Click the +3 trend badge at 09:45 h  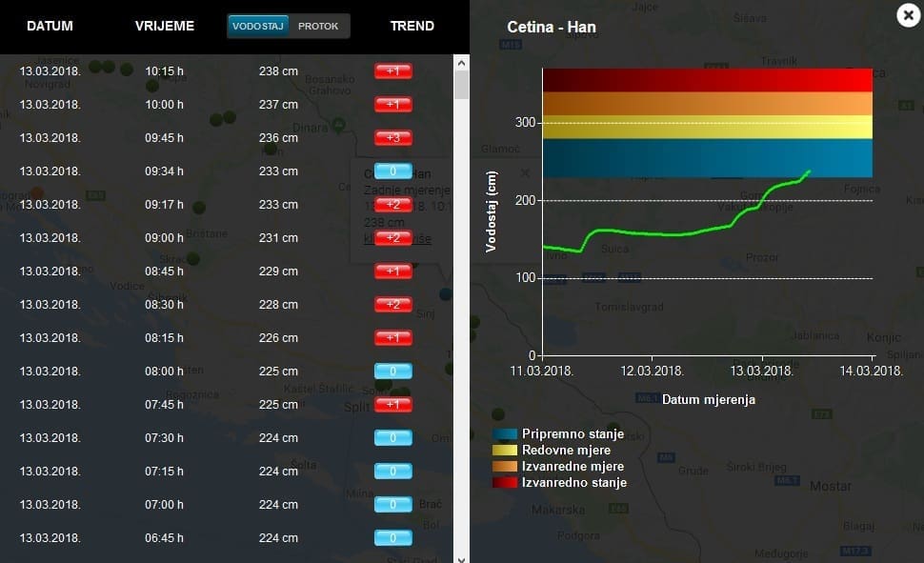click(392, 138)
